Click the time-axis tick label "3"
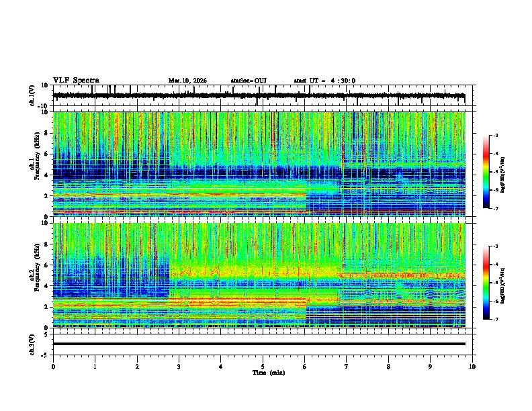532x411 pixels. 179,367
